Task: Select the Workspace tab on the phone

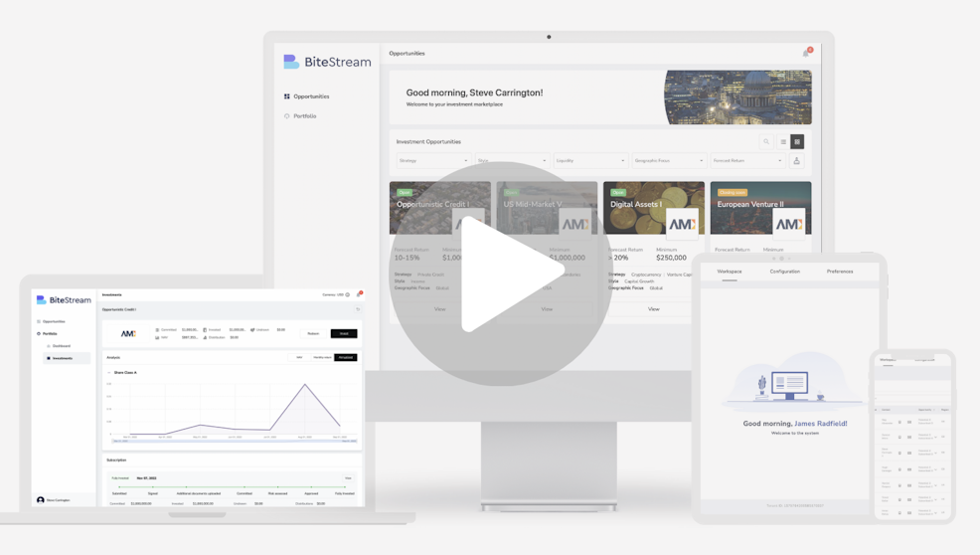Action: [888, 360]
